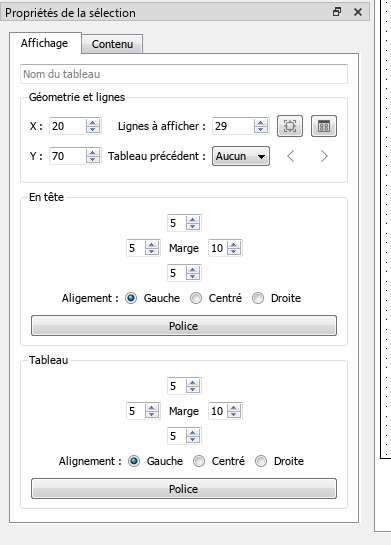The height and width of the screenshot is (545, 391).
Task: Open the Tableau précédent dropdown
Action: pos(241,156)
